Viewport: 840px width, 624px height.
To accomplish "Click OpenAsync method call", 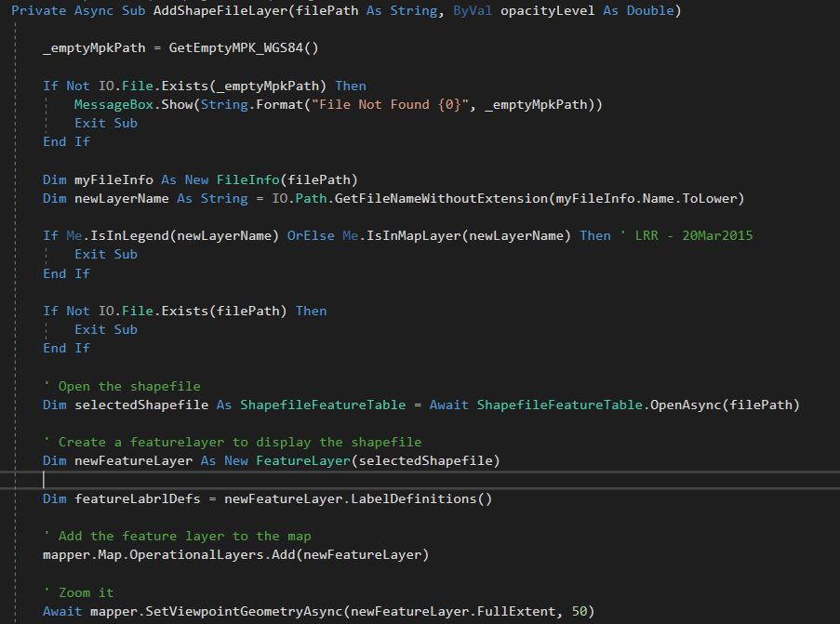I will tap(686, 405).
